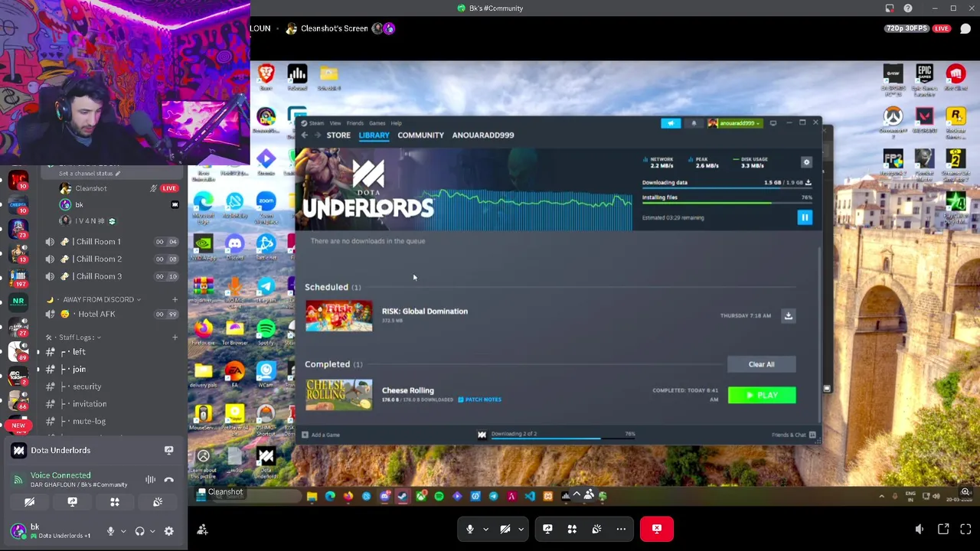
Task: Click Steam forward navigation arrow
Action: point(317,135)
